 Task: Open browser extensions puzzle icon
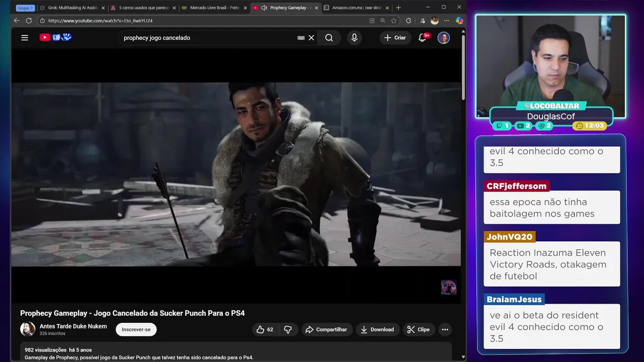[409, 21]
